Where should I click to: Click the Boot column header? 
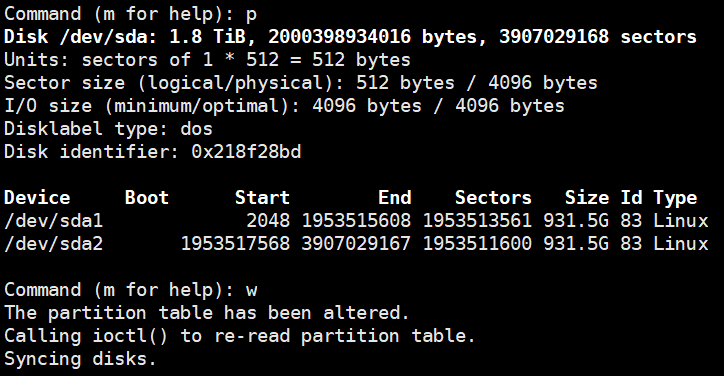pyautogui.click(x=147, y=198)
